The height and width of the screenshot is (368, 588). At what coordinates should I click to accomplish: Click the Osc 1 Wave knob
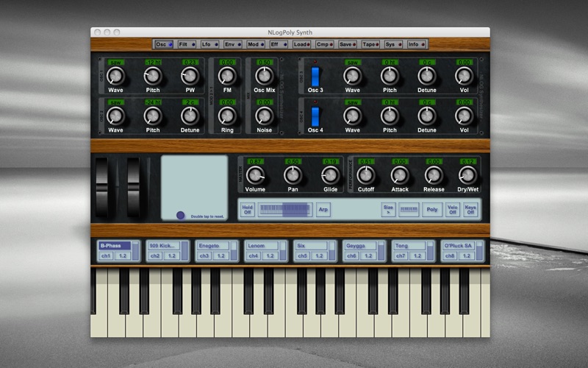(115, 76)
